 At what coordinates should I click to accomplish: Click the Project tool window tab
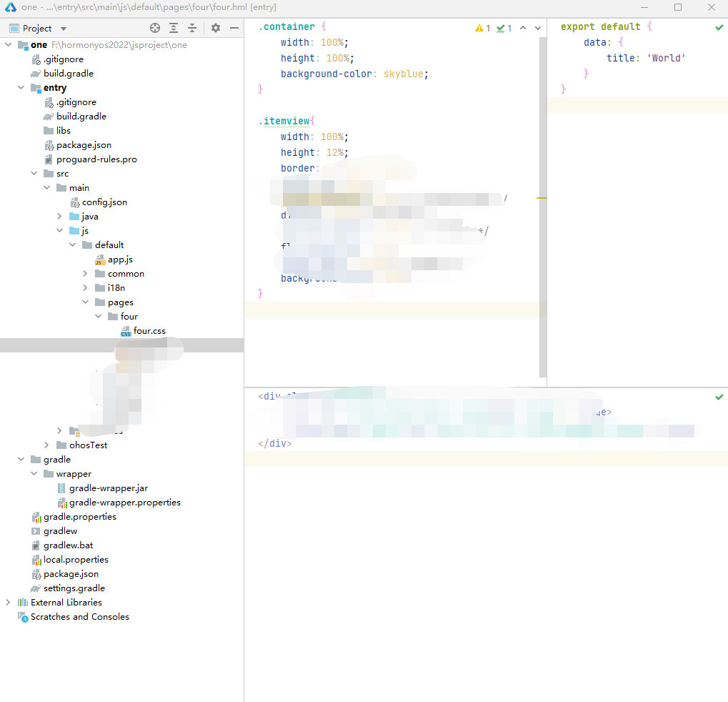coord(31,27)
